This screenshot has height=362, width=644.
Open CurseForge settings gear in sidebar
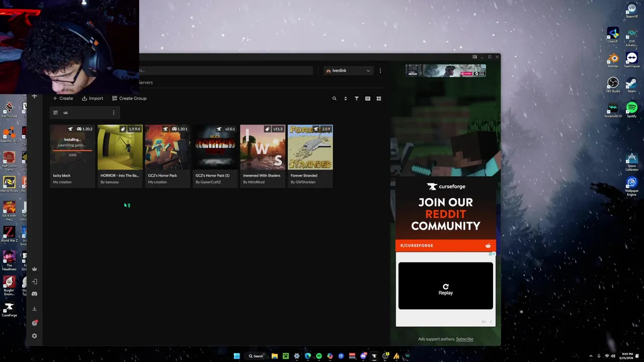34,336
